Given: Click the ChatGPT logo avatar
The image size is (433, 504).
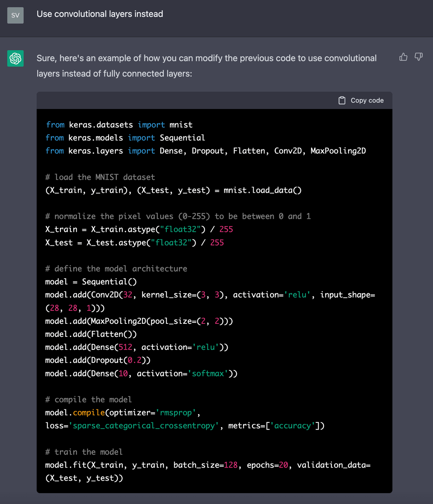Looking at the screenshot, I should tap(16, 58).
